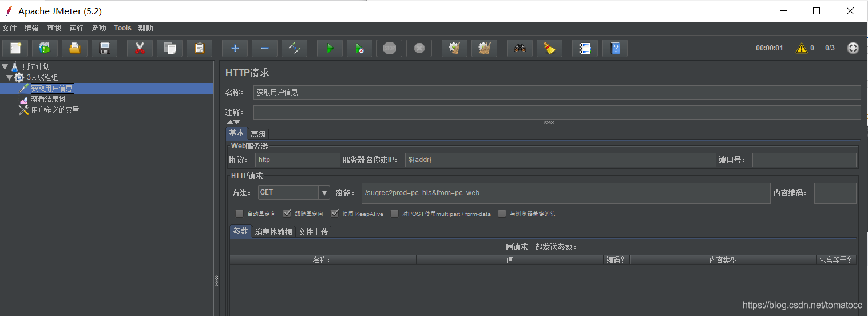Click the 名称 column header in parameters table

point(323,260)
